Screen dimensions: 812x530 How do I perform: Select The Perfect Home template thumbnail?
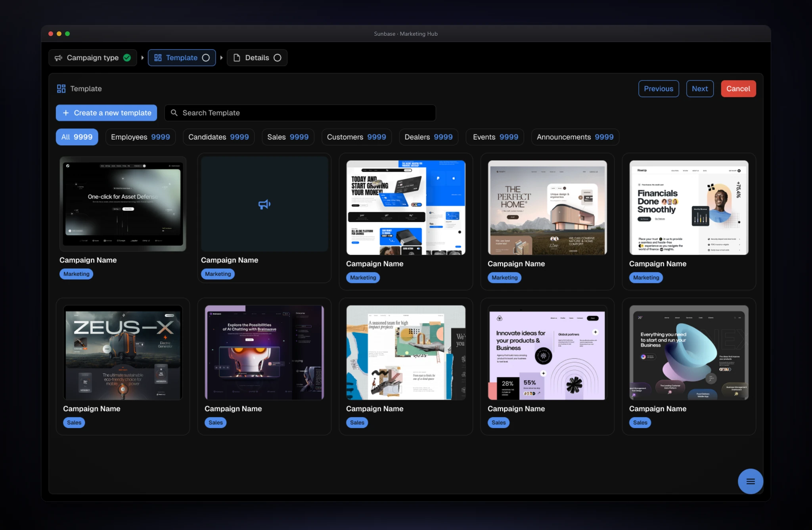[548, 207]
